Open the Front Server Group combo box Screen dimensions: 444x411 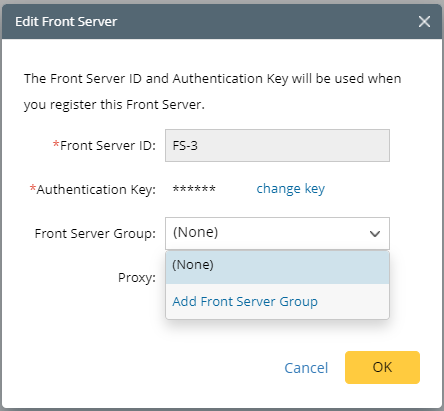277,233
